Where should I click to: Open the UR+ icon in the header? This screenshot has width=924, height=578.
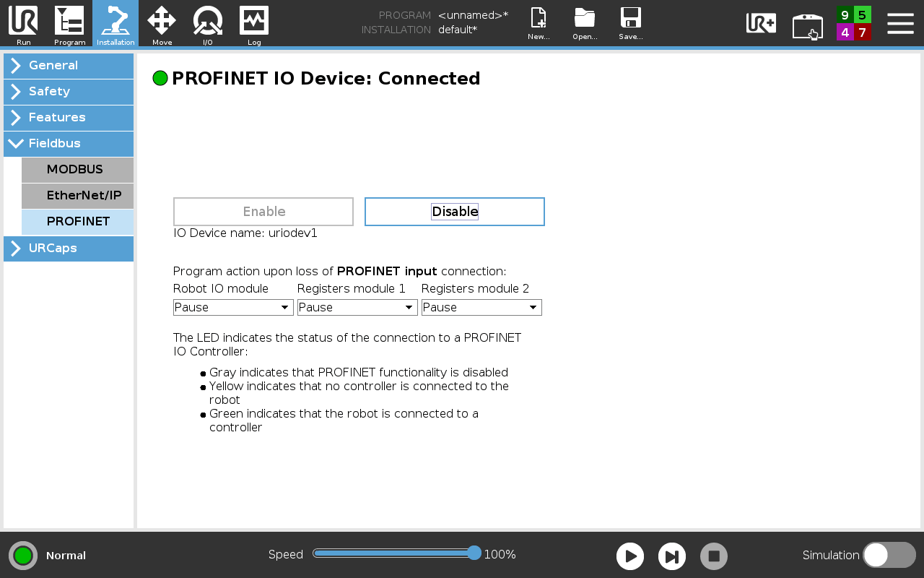pos(762,23)
